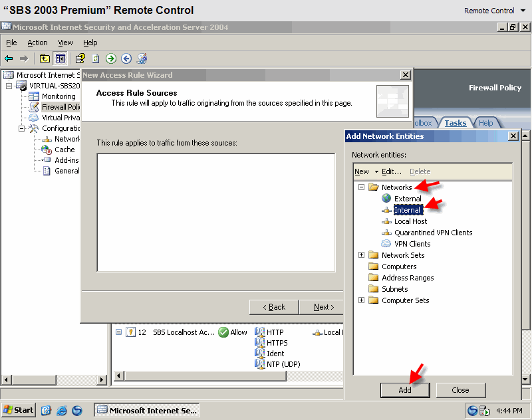Image resolution: width=532 pixels, height=420 pixels.
Task: Switch to the Help tab in task pane
Action: (486, 123)
